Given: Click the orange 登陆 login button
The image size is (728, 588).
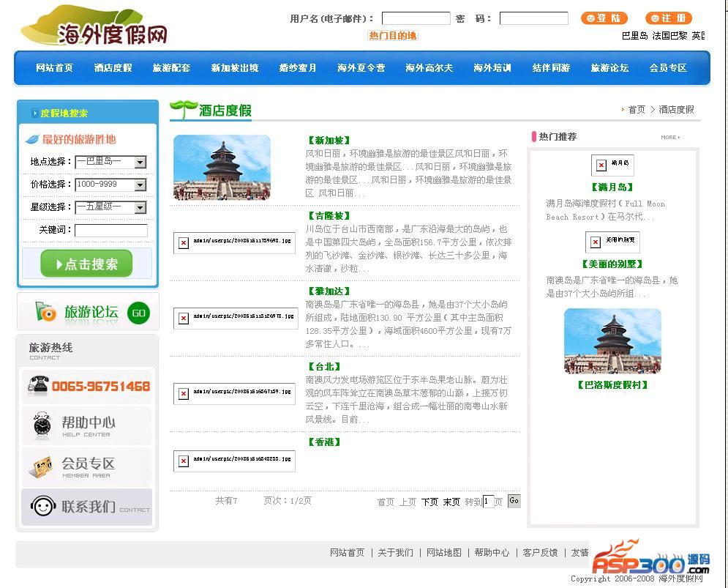Looking at the screenshot, I should tap(604, 18).
